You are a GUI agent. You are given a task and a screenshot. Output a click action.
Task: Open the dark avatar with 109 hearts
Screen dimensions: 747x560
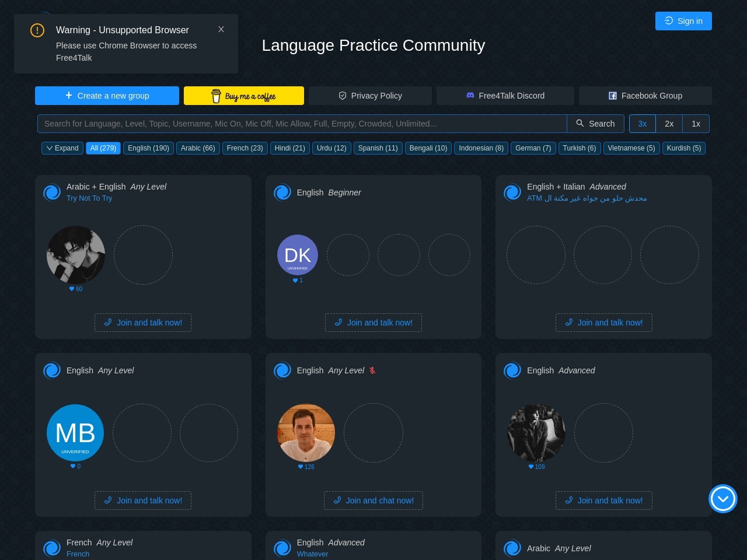pyautogui.click(x=536, y=433)
